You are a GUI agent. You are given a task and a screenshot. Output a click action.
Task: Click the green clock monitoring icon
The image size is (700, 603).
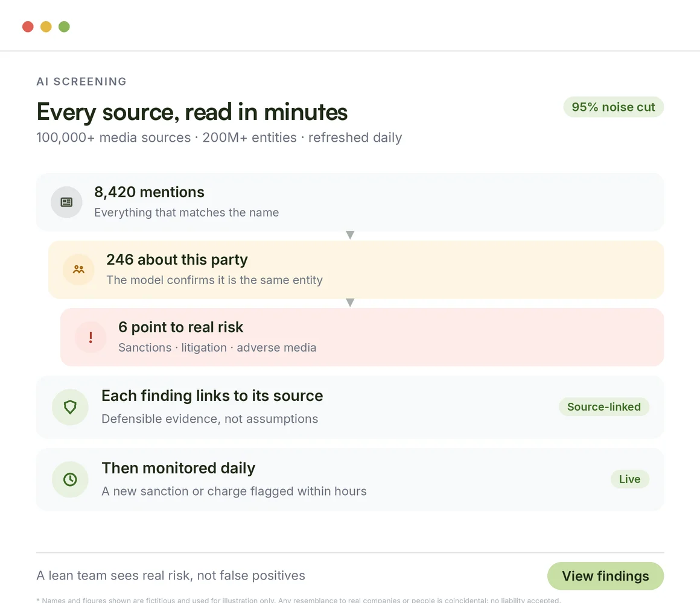point(70,479)
